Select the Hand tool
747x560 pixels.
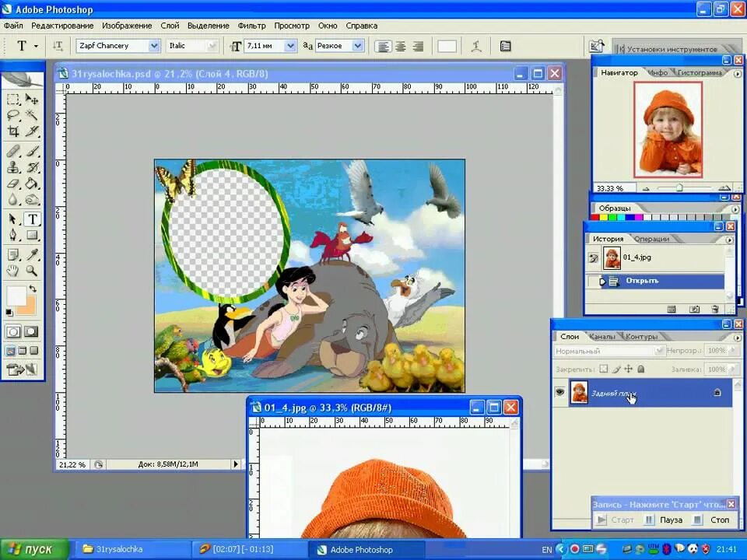[x=13, y=271]
